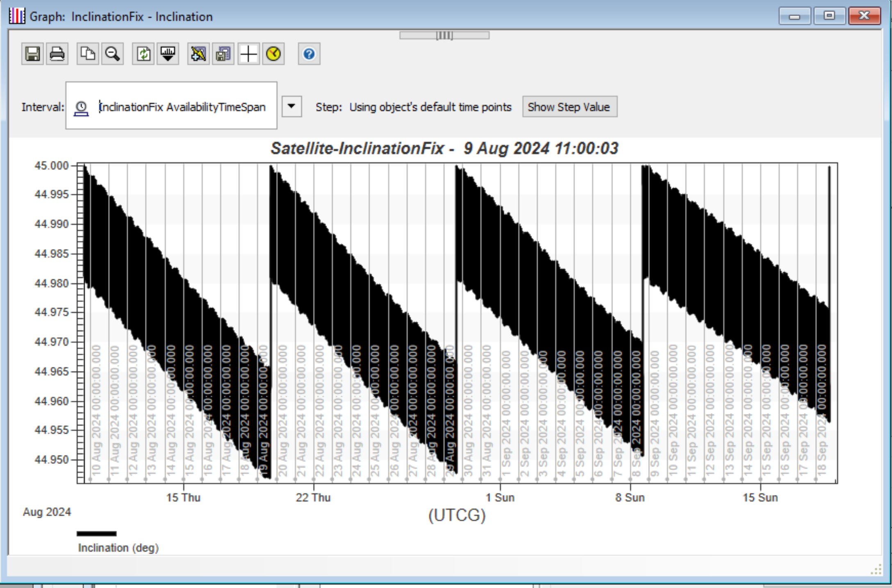
Task: Click the Aug 2024 axis label
Action: click(x=47, y=512)
